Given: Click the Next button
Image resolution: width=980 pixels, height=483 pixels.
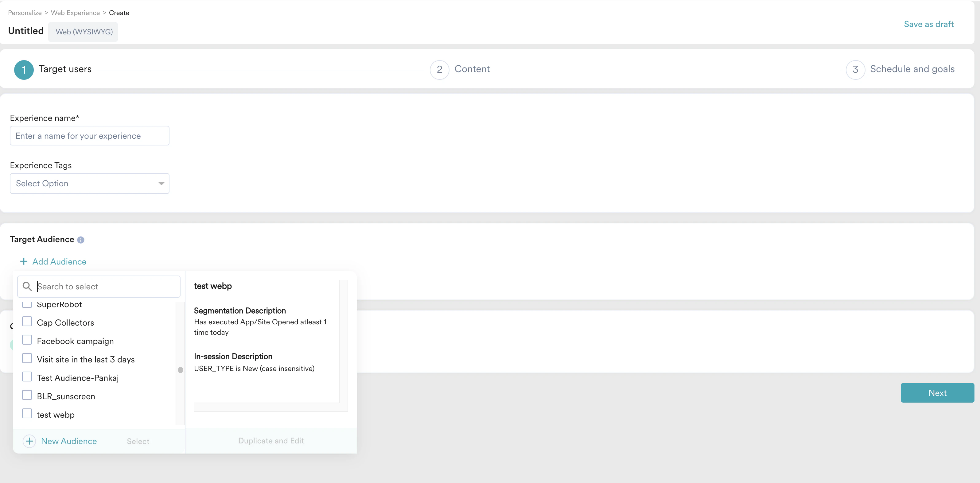Looking at the screenshot, I should click(937, 393).
